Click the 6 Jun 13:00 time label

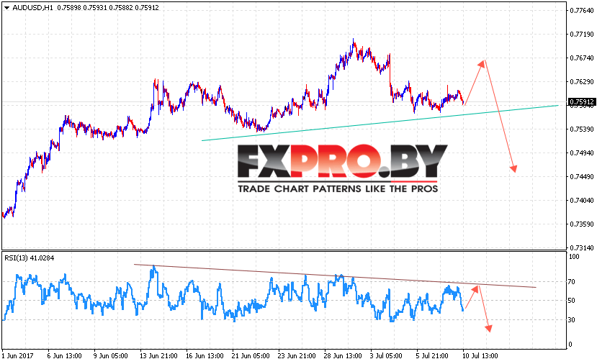pyautogui.click(x=64, y=356)
